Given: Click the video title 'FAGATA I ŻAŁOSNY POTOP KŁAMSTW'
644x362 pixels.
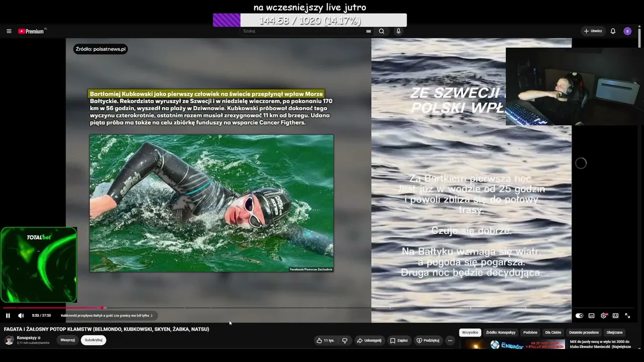Looking at the screenshot, I should tap(107, 329).
